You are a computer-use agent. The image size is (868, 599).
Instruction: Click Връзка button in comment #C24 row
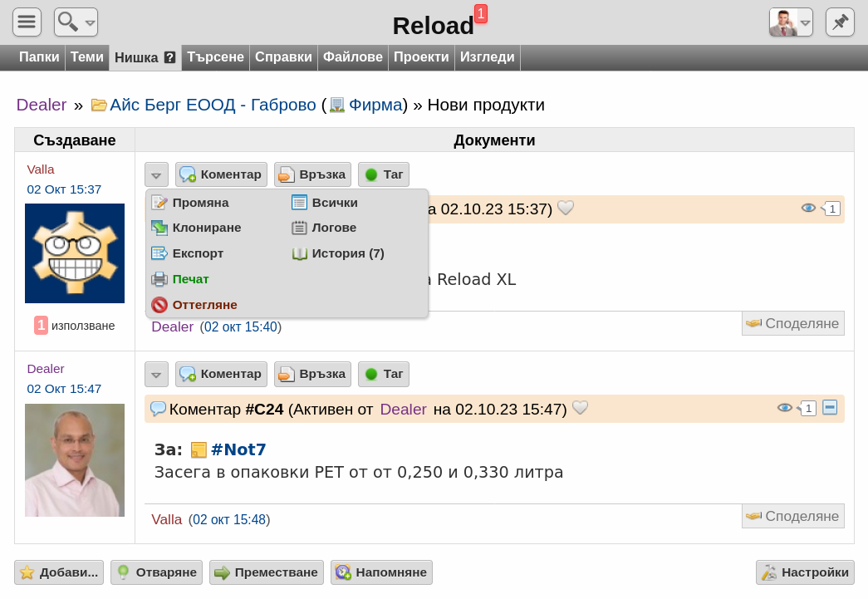(313, 374)
